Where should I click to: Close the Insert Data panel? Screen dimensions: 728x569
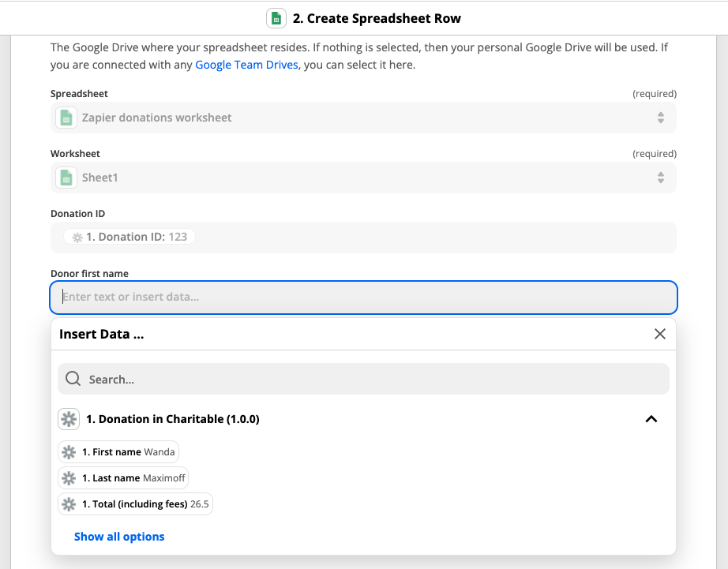pyautogui.click(x=660, y=334)
